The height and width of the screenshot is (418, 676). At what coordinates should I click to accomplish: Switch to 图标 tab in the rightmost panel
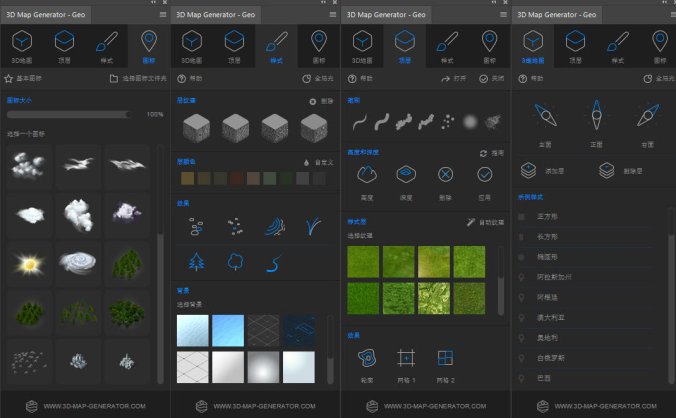659,44
